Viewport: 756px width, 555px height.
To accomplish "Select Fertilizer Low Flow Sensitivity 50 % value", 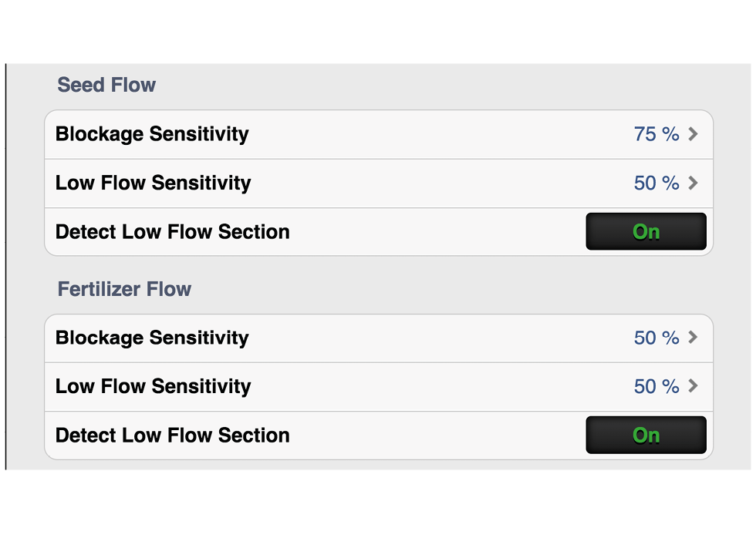I will pos(656,386).
